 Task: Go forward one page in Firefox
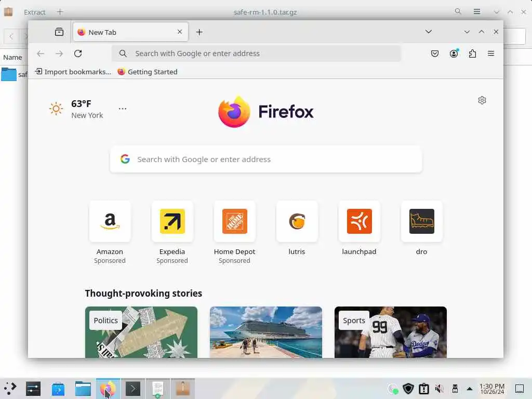[x=59, y=54]
